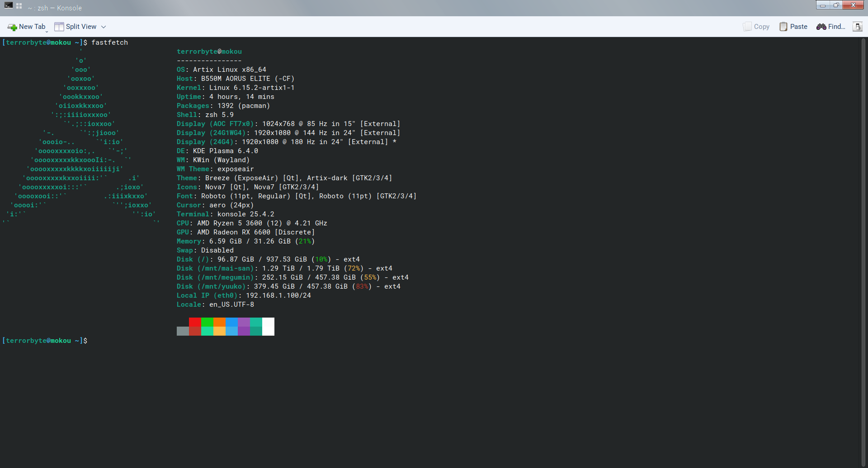The width and height of the screenshot is (868, 468).
Task: Expand the Split View dropdown chevron
Action: [104, 27]
